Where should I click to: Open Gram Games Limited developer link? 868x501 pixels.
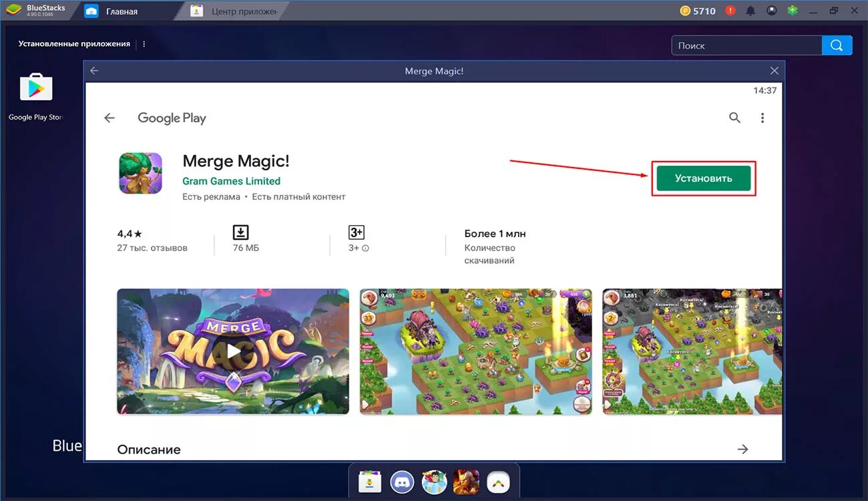click(x=231, y=181)
